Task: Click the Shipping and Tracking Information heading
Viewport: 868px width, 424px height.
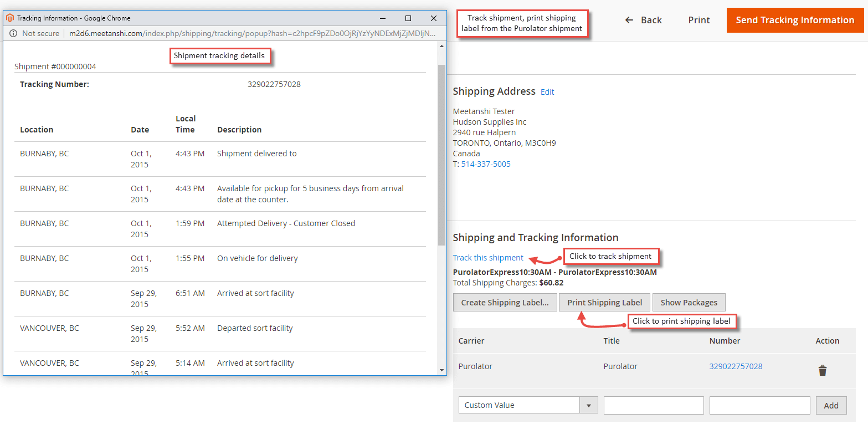Action: coord(536,238)
